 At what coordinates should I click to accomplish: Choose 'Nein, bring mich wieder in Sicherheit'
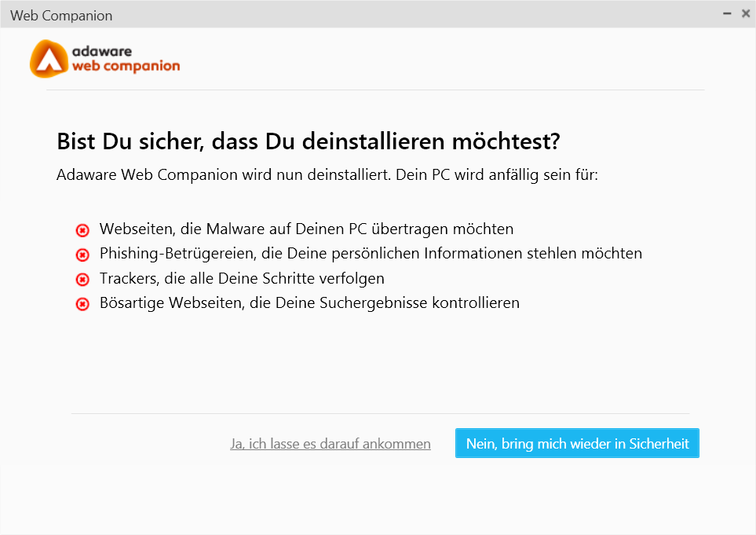point(577,443)
